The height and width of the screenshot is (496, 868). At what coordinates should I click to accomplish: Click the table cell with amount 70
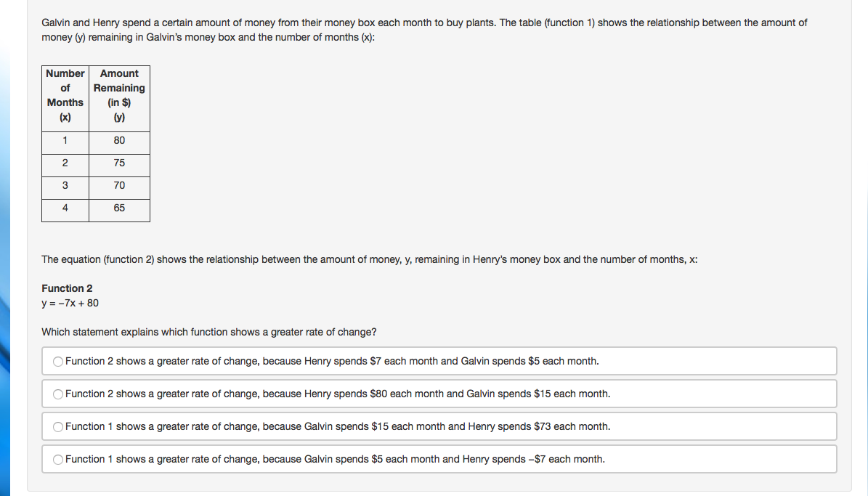(x=119, y=185)
